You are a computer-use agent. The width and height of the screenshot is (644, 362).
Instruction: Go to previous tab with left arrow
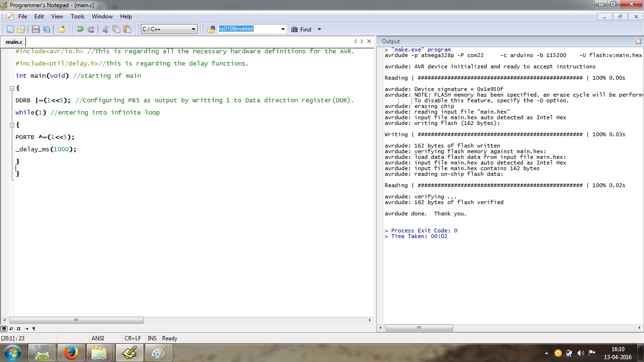pyautogui.click(x=355, y=41)
